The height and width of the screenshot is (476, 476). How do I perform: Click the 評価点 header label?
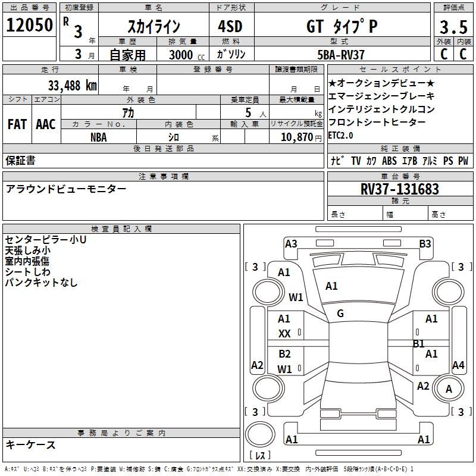pyautogui.click(x=453, y=8)
